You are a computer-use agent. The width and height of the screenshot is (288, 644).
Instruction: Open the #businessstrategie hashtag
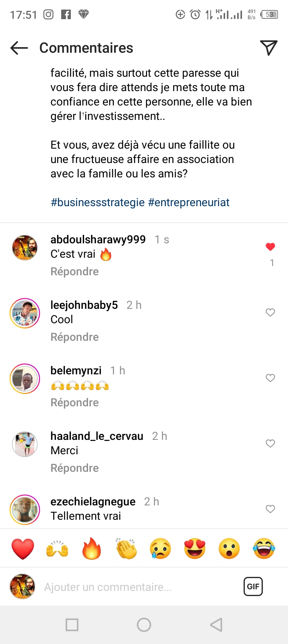[x=98, y=203]
